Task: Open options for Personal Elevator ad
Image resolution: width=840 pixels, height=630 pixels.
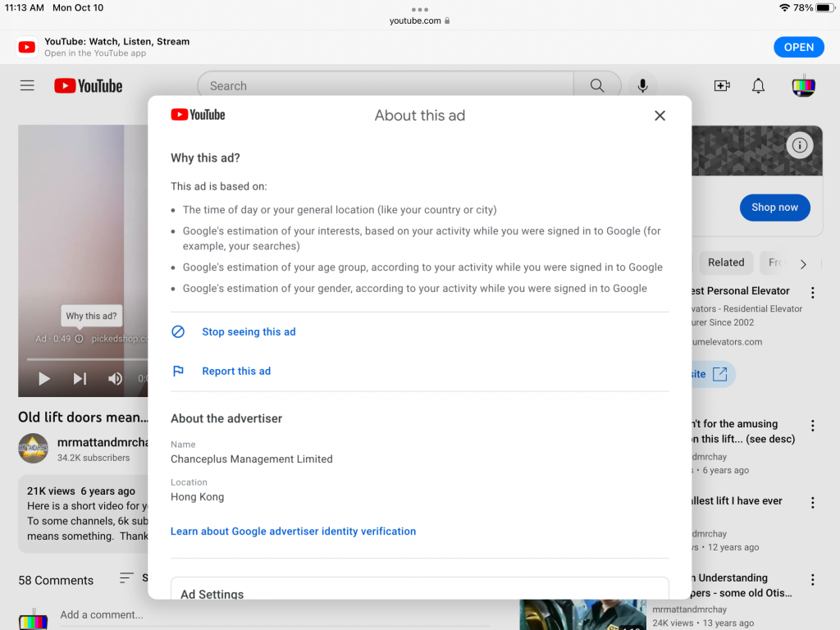Action: pos(813,293)
